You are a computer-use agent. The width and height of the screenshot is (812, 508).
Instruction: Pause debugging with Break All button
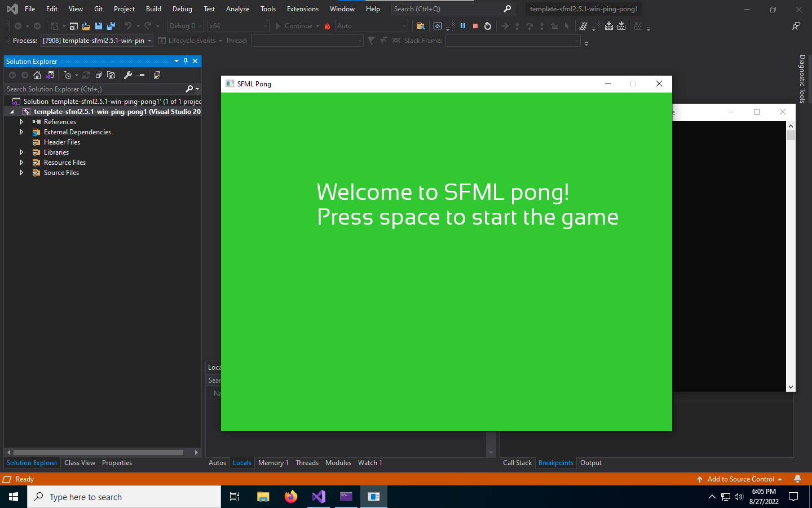coord(463,26)
